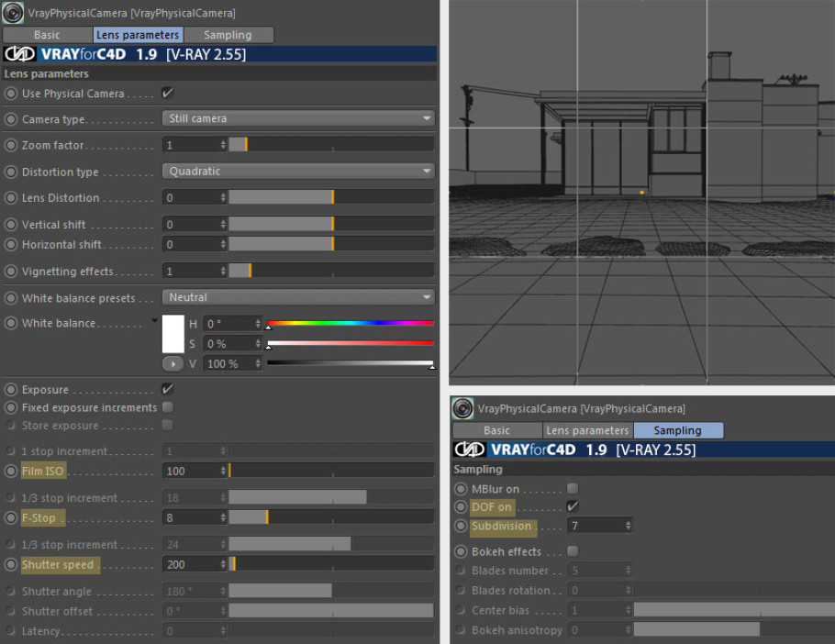Image resolution: width=835 pixels, height=644 pixels.
Task: Click the Subdivision spinner arrows
Action: [x=628, y=526]
